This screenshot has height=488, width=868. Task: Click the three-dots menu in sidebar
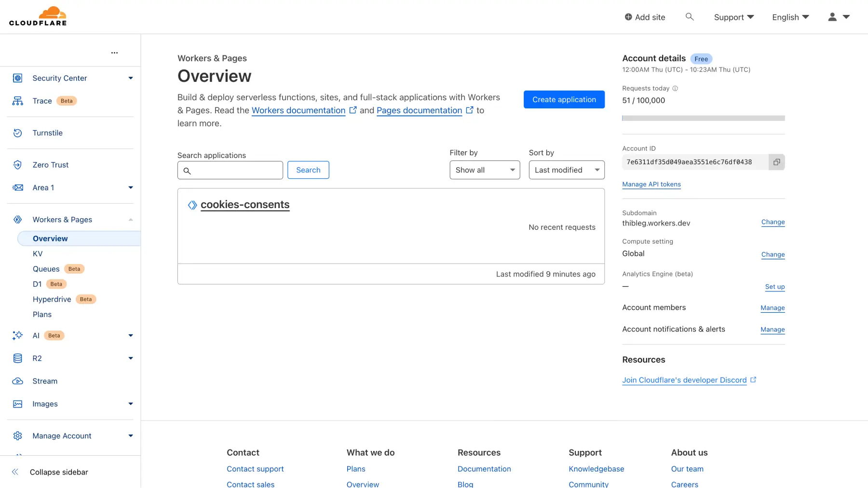click(x=114, y=53)
